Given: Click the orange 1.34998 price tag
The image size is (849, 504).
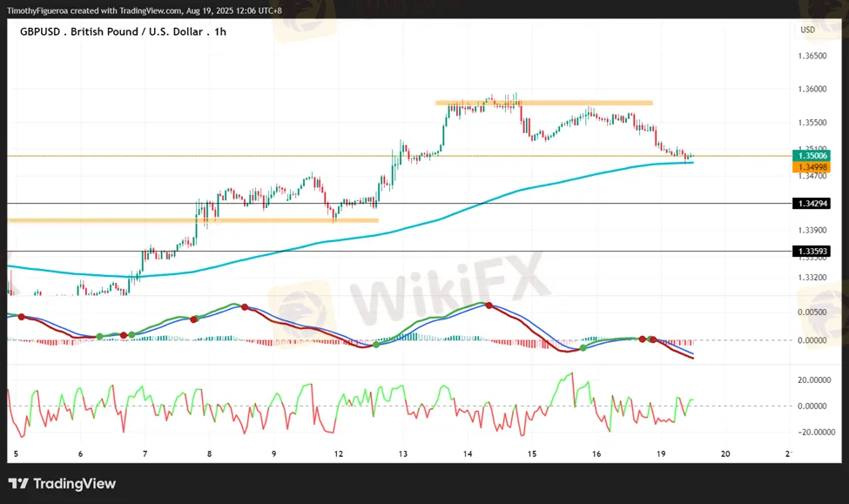Looking at the screenshot, I should [x=811, y=166].
